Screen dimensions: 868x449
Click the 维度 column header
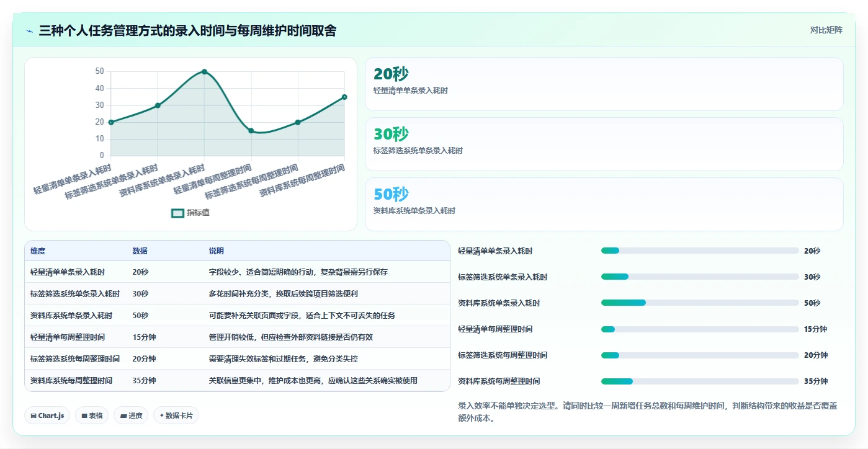[38, 251]
